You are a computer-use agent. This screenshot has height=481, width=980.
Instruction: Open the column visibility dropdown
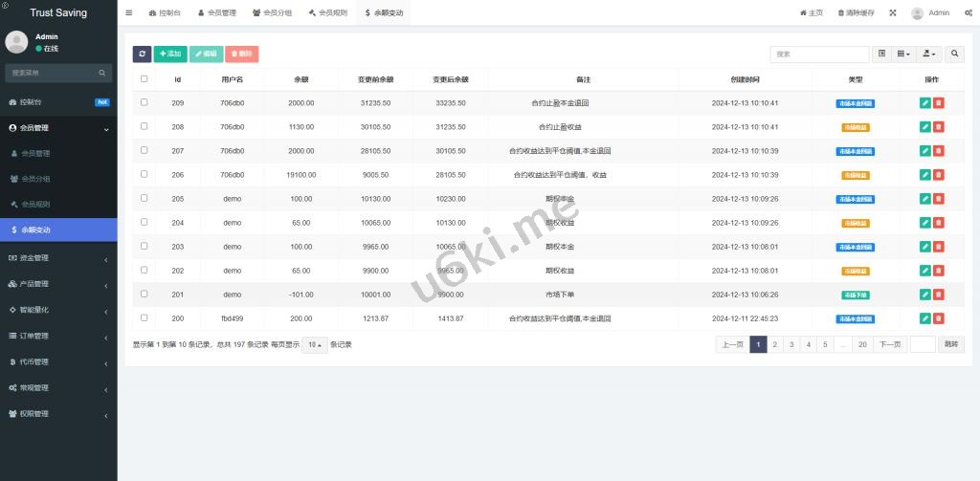903,55
